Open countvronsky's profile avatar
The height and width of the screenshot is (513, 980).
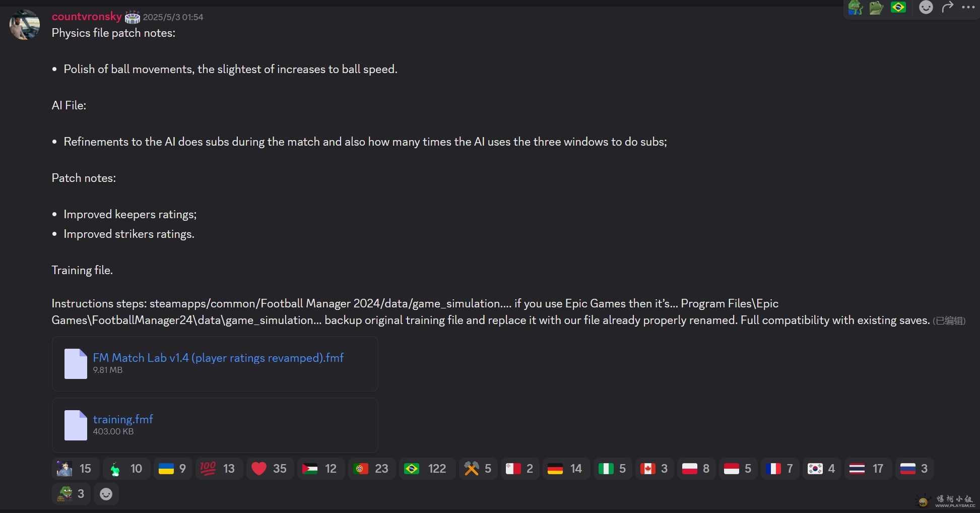(x=25, y=25)
